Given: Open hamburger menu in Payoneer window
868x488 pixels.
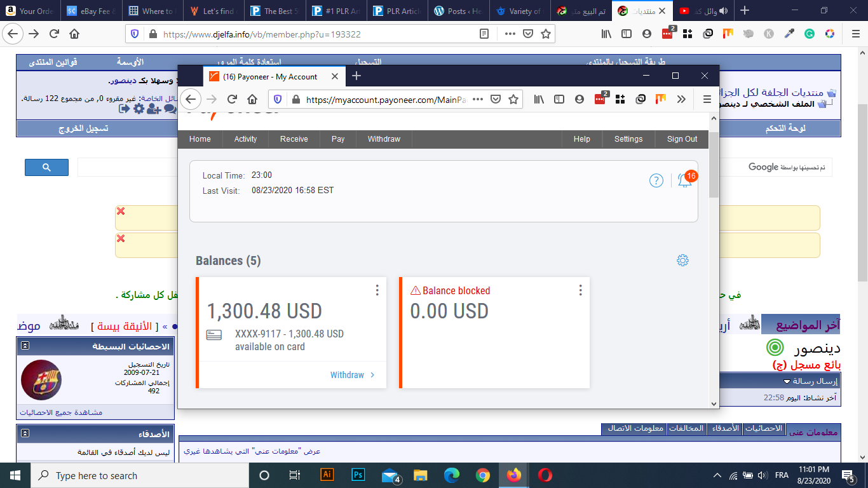Looking at the screenshot, I should pyautogui.click(x=707, y=99).
